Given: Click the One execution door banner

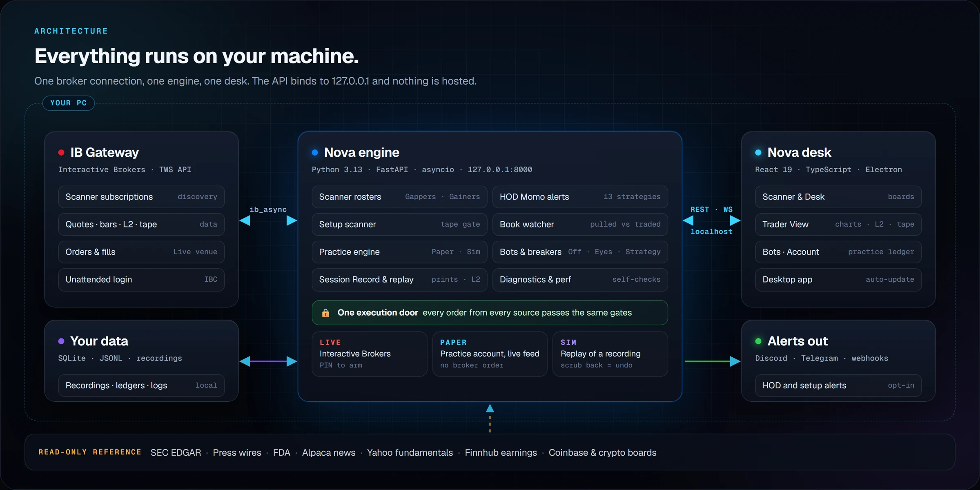Looking at the screenshot, I should click(x=490, y=313).
